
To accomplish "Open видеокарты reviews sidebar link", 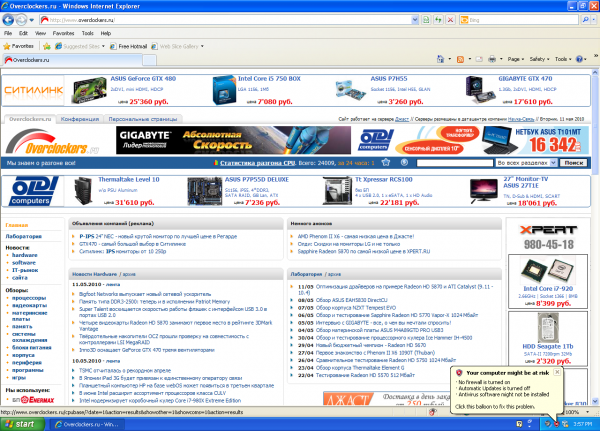I will coord(29,305).
